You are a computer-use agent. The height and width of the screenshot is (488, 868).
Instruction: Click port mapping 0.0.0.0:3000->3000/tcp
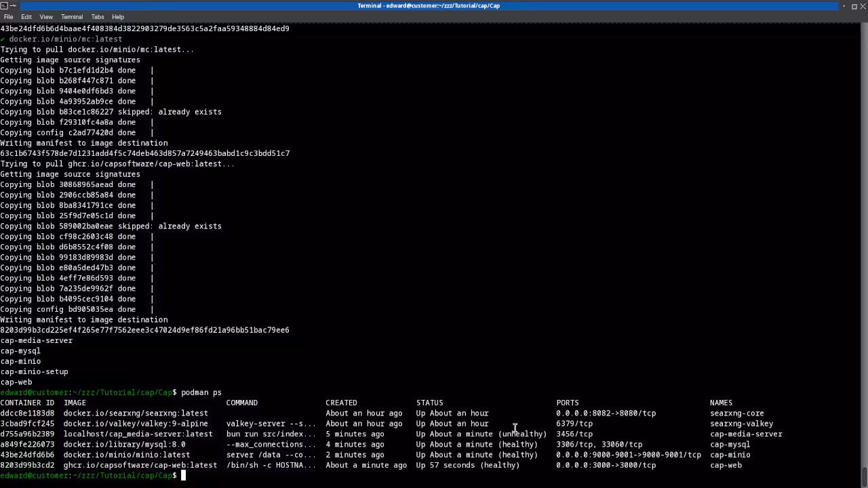tap(606, 465)
